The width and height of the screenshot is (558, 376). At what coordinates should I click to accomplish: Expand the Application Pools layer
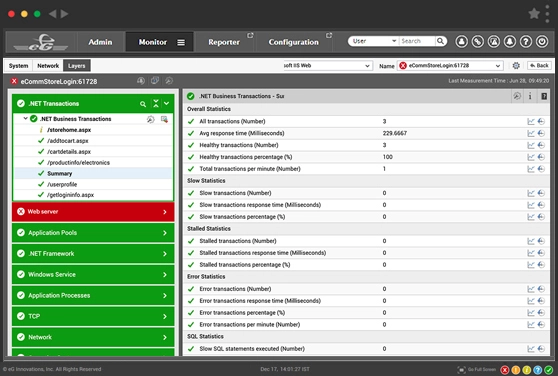[x=93, y=233]
